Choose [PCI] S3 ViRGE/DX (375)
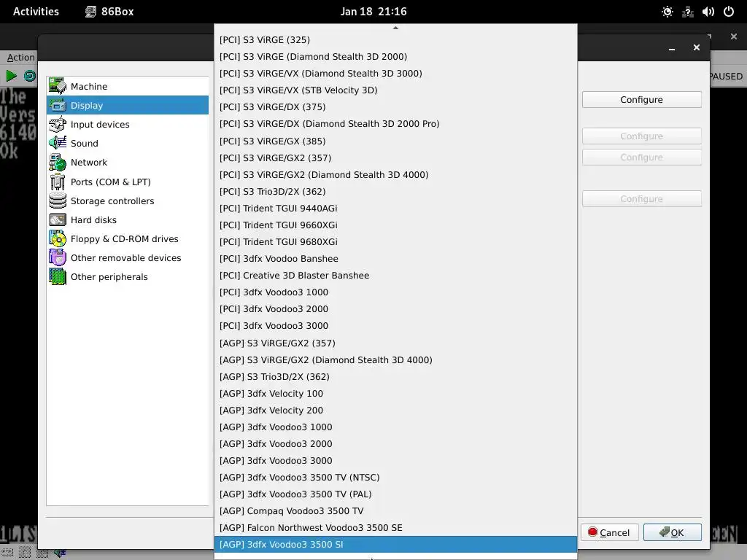Screen dimensions: 747x560 tap(395, 107)
